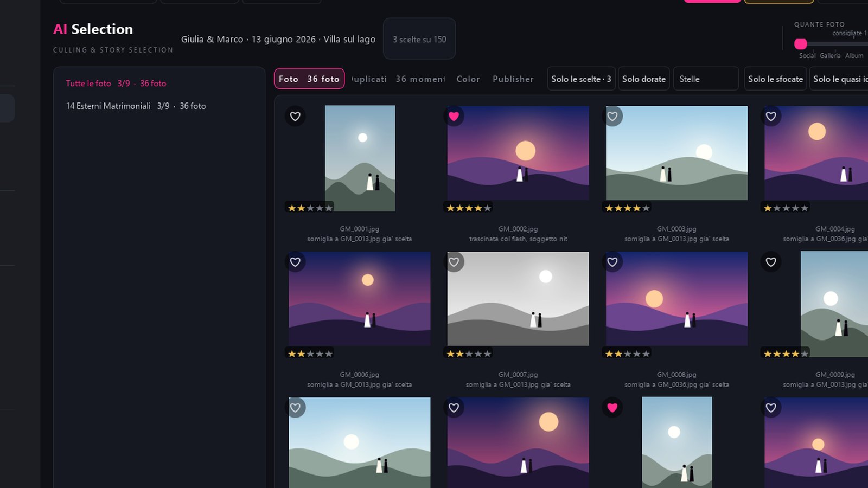This screenshot has width=868, height=488.
Task: Open the GM_0007.jpg black-and-white thumbnail
Action: tap(518, 299)
